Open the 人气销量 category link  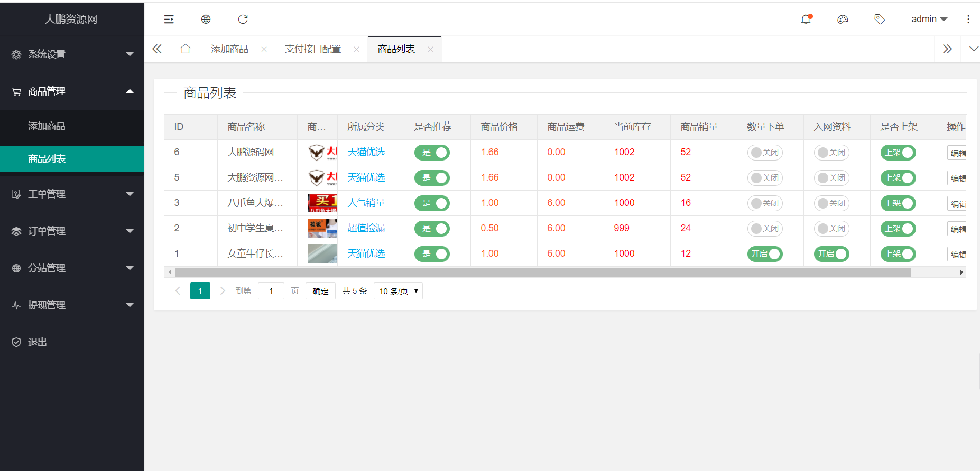pyautogui.click(x=366, y=203)
